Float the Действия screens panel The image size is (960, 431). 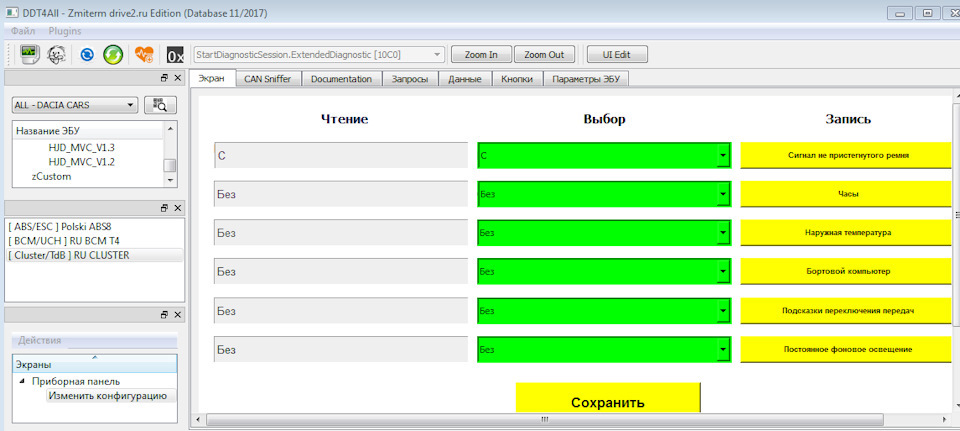pyautogui.click(x=164, y=315)
